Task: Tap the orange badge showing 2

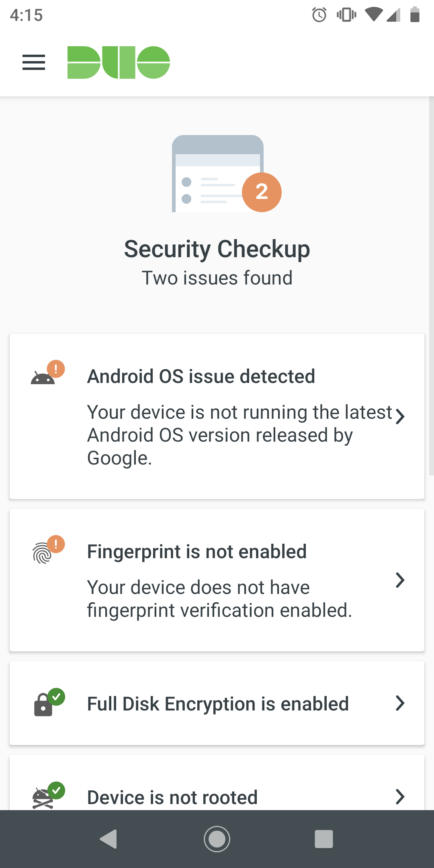Action: 262,192
